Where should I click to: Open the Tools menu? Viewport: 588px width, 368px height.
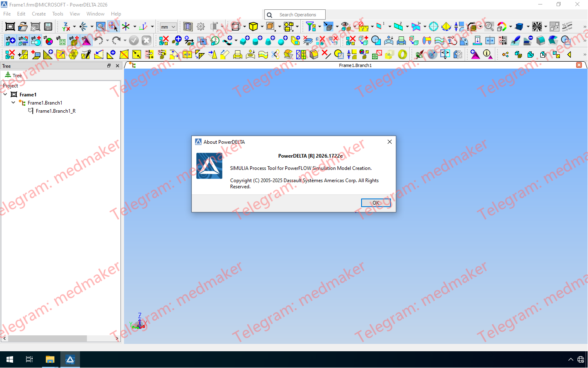point(58,13)
